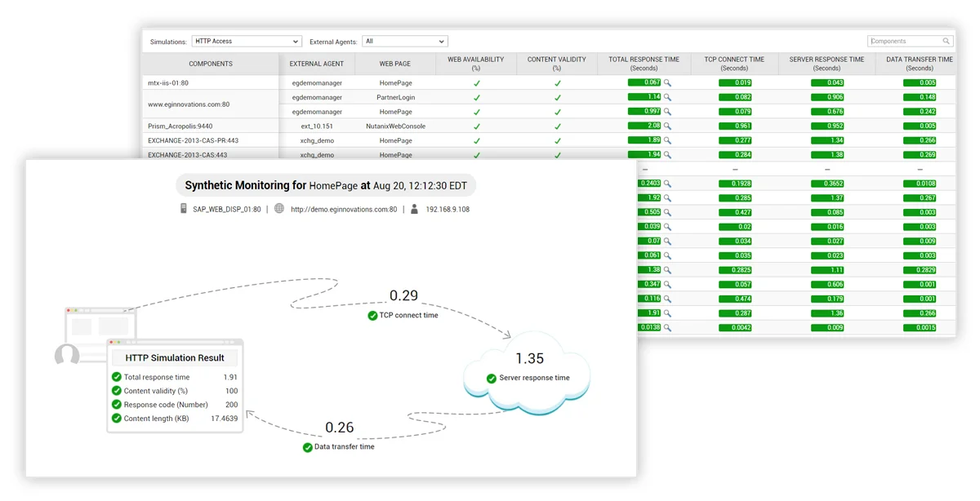Click green check beside Content length (KB)
This screenshot has width=980, height=501.
[117, 419]
